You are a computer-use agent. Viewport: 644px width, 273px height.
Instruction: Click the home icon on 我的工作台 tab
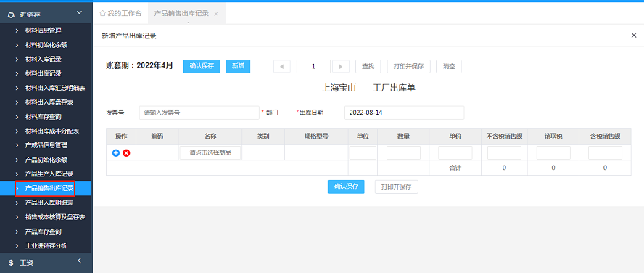[x=103, y=13]
